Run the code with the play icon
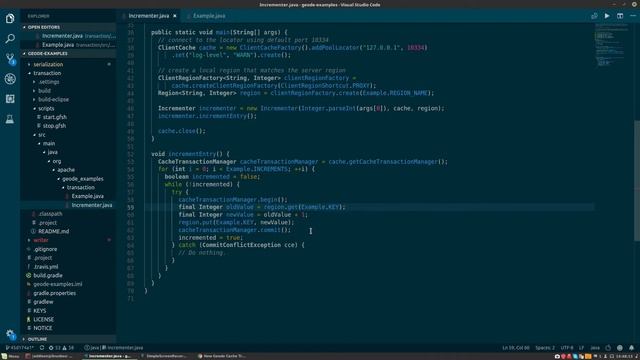The width and height of the screenshot is (640, 360). pos(607,16)
